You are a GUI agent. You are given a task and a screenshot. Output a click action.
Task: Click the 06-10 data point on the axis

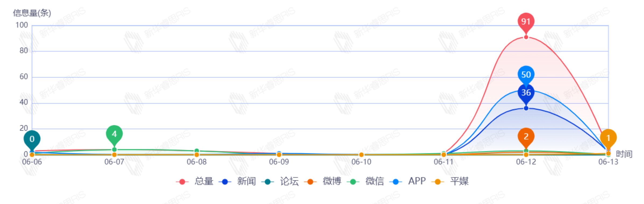[x=361, y=155]
